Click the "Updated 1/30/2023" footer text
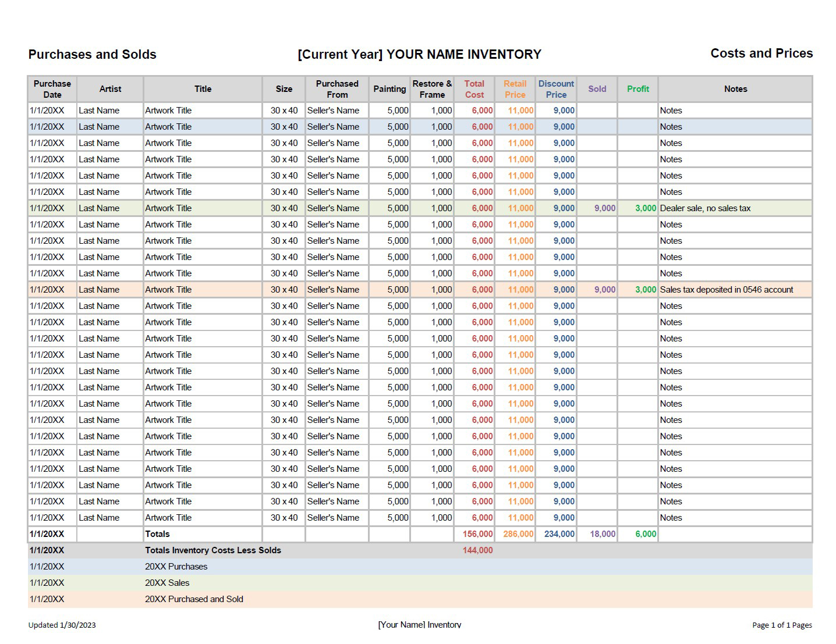This screenshot has width=836, height=644. pyautogui.click(x=62, y=625)
